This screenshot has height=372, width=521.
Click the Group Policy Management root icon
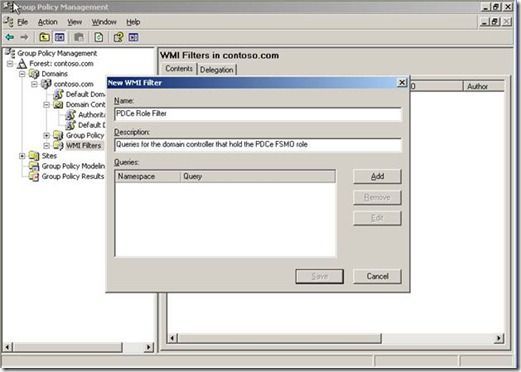coord(10,53)
